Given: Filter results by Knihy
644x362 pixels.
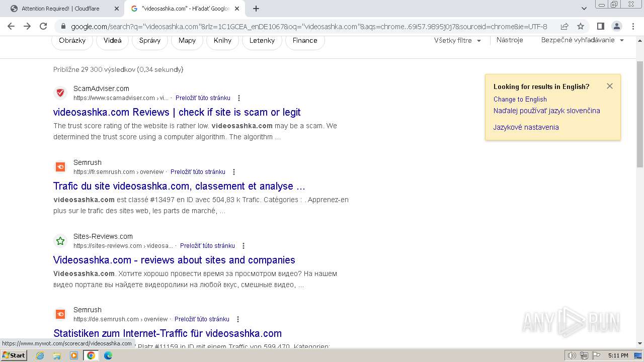Looking at the screenshot, I should pyautogui.click(x=222, y=40).
